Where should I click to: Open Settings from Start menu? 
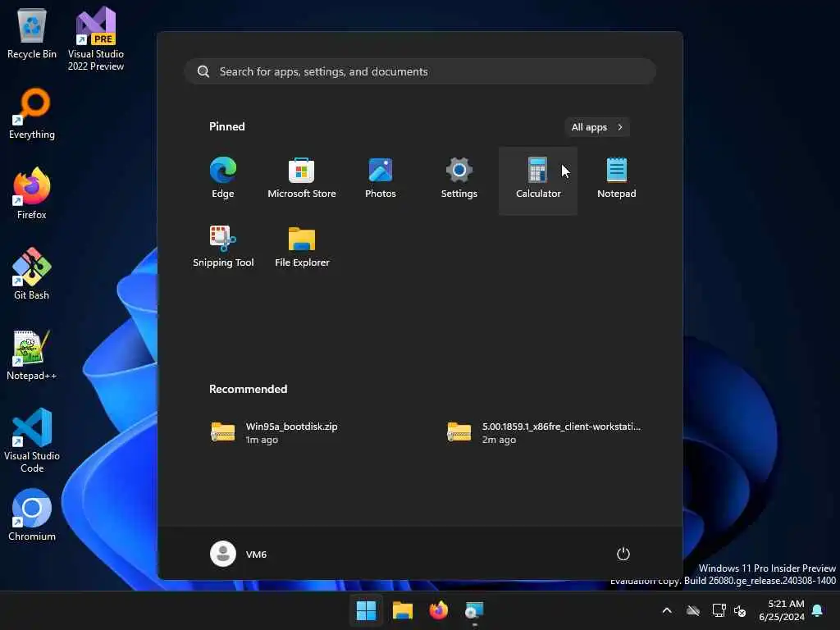point(459,180)
